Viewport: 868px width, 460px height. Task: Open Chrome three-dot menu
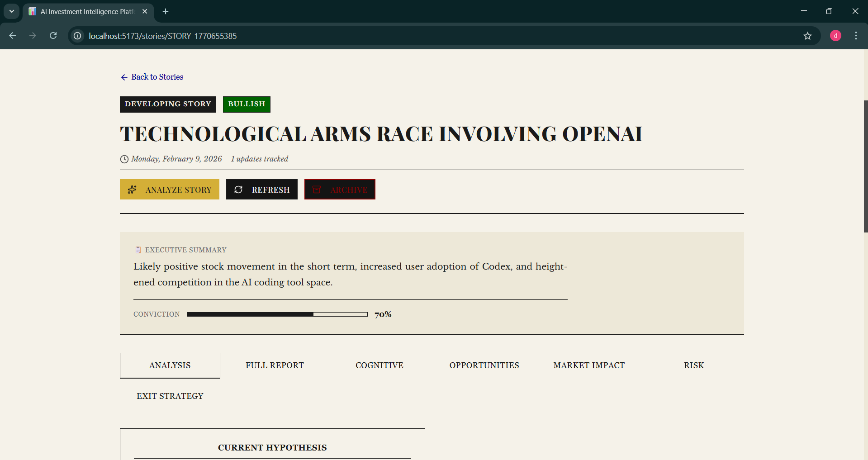click(x=856, y=36)
